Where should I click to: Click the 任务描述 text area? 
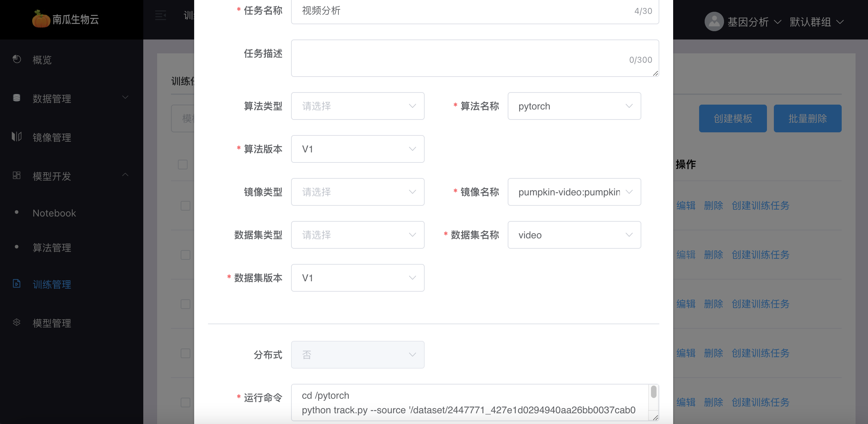tap(475, 58)
